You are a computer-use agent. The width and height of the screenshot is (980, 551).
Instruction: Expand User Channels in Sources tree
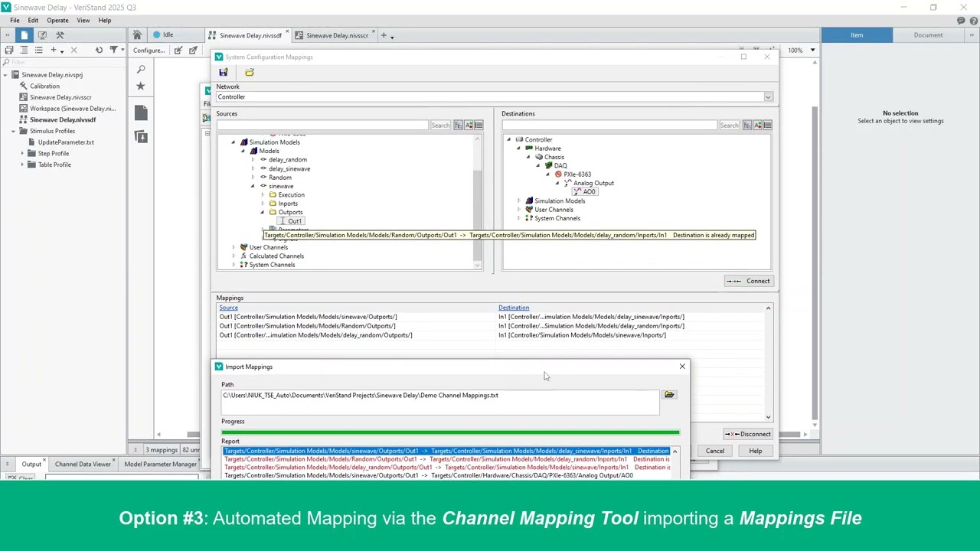[x=234, y=247]
